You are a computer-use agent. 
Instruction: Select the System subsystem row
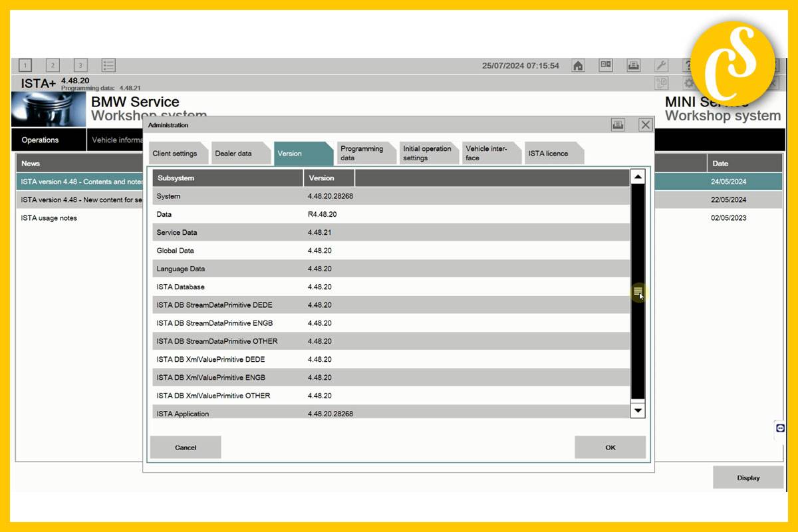tap(391, 196)
